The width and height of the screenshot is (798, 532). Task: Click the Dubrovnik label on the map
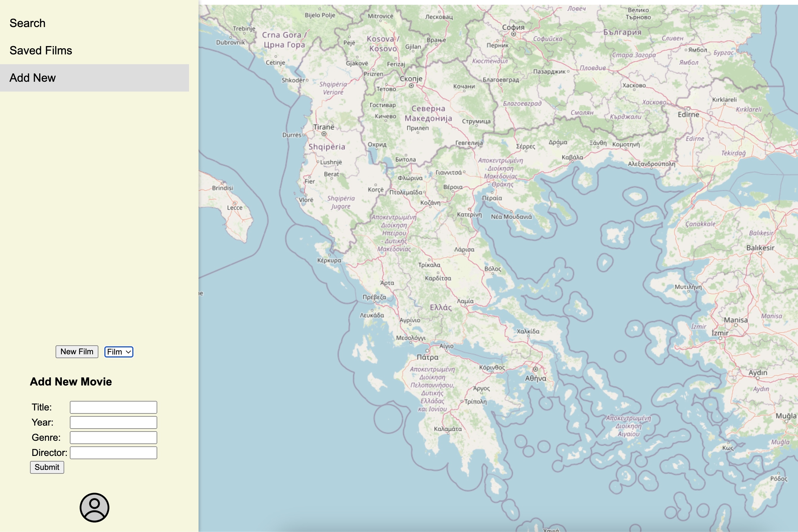230,43
